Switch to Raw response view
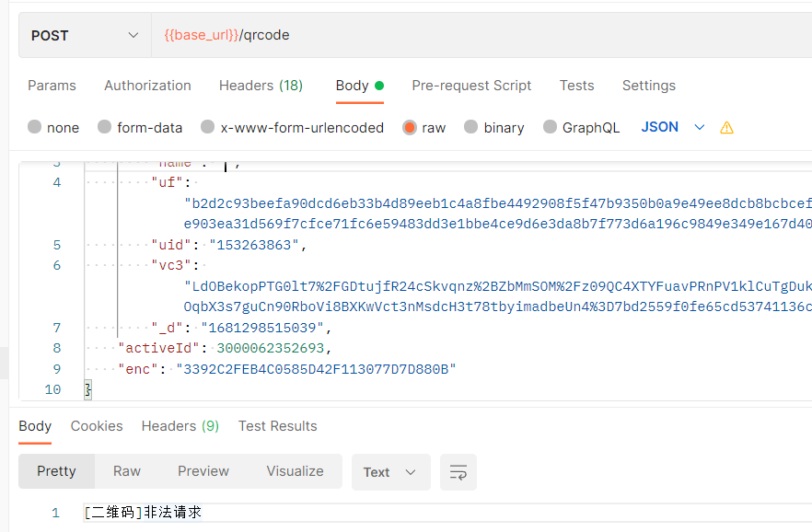 click(x=126, y=471)
